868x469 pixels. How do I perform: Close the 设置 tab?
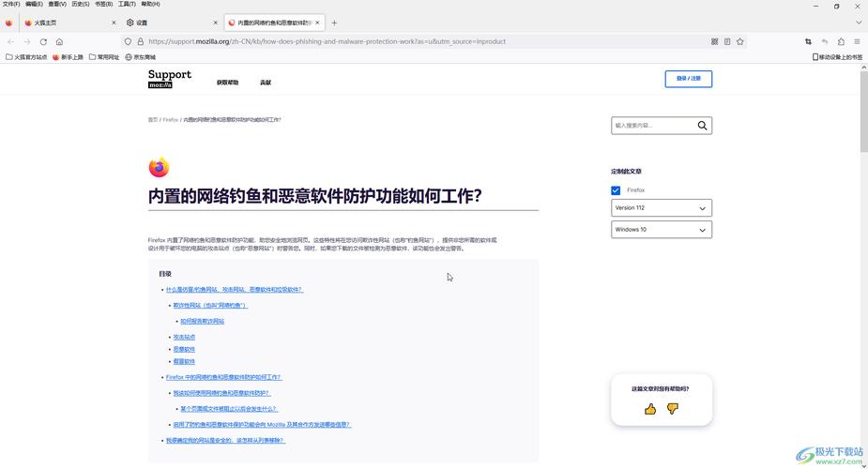coord(215,23)
